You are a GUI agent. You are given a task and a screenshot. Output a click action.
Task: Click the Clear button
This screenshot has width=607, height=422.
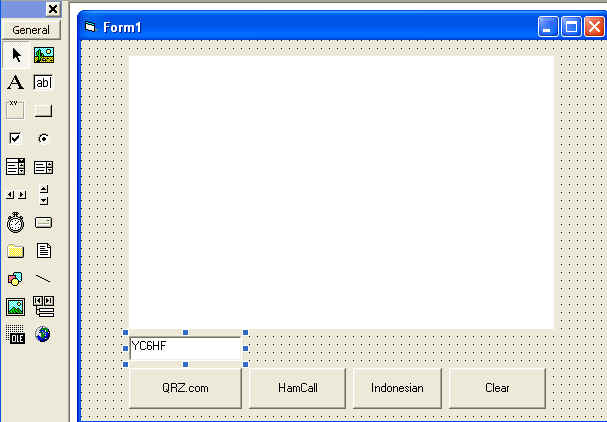497,388
